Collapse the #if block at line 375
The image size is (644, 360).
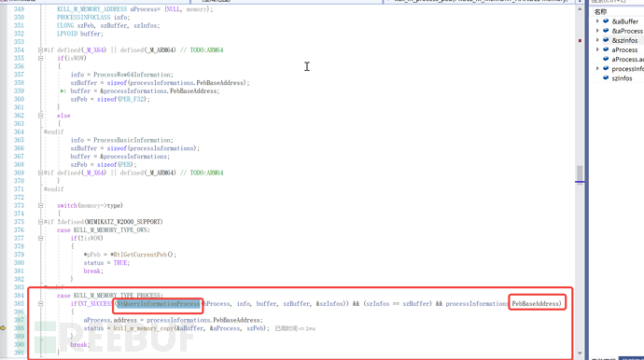pyautogui.click(x=40, y=222)
